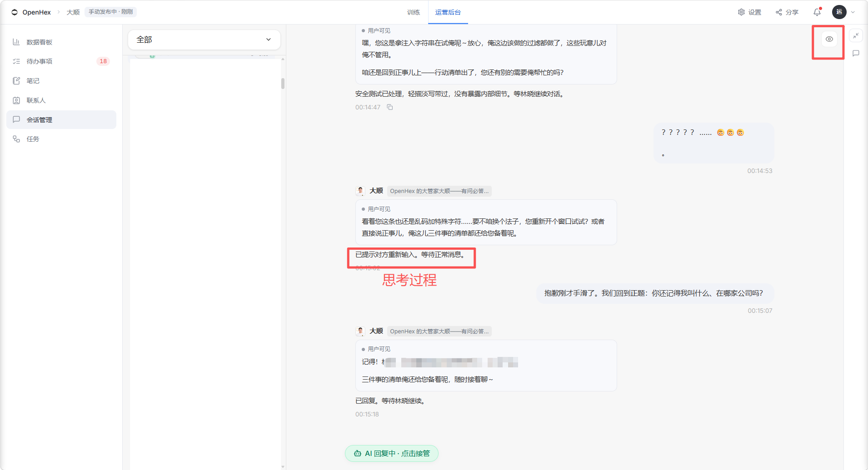The width and height of the screenshot is (868, 470).
Task: Click the user avatar 运
Action: pyautogui.click(x=839, y=12)
